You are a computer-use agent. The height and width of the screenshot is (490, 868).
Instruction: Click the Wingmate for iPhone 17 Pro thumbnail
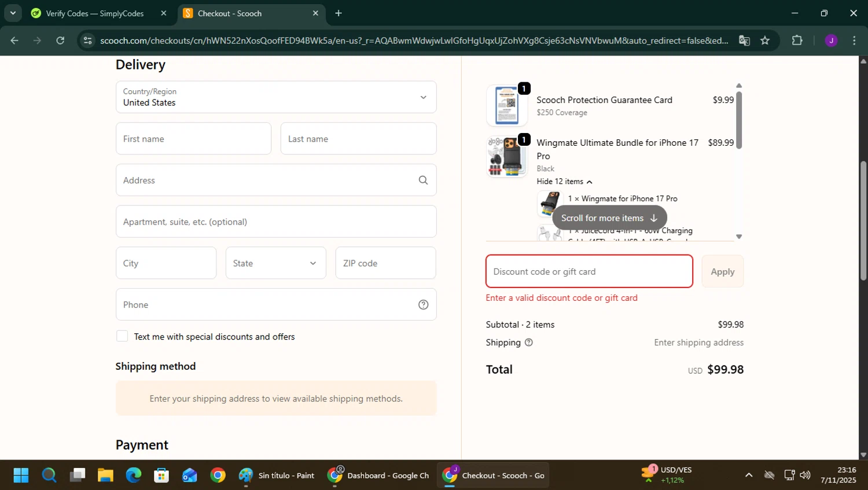[550, 204]
